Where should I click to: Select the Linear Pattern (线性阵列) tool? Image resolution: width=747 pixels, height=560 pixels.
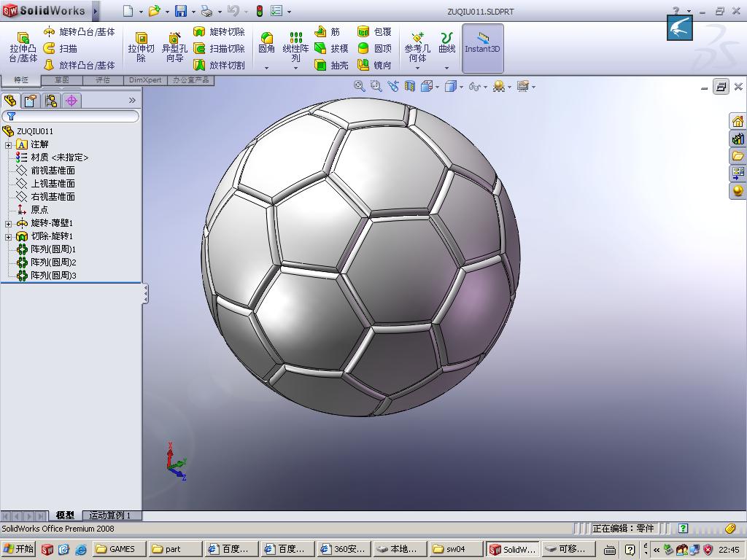click(295, 46)
